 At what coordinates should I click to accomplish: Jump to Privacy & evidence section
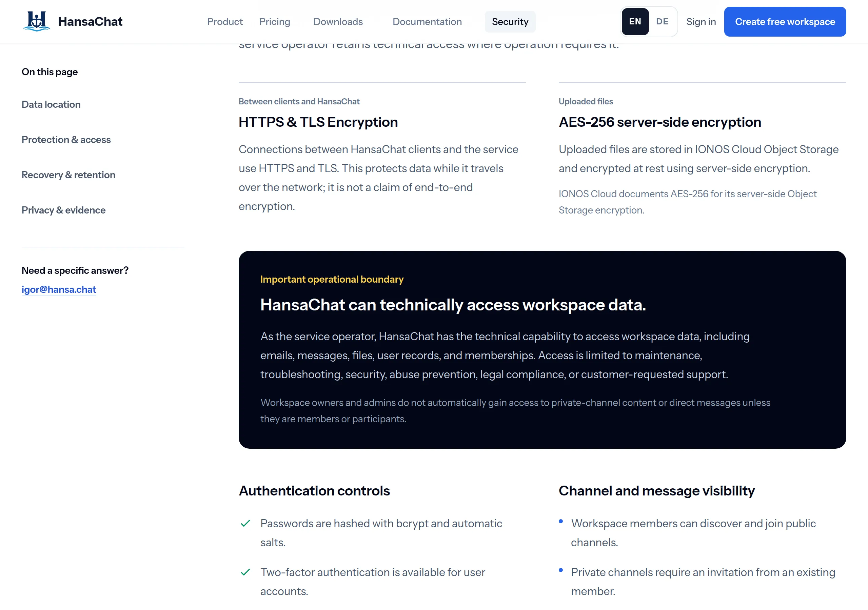point(63,210)
